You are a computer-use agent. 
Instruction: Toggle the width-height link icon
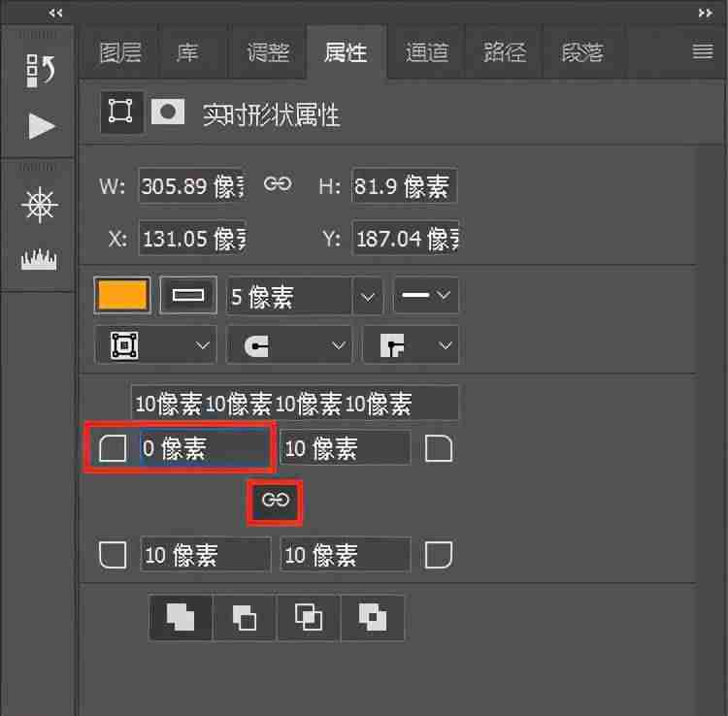tap(278, 183)
